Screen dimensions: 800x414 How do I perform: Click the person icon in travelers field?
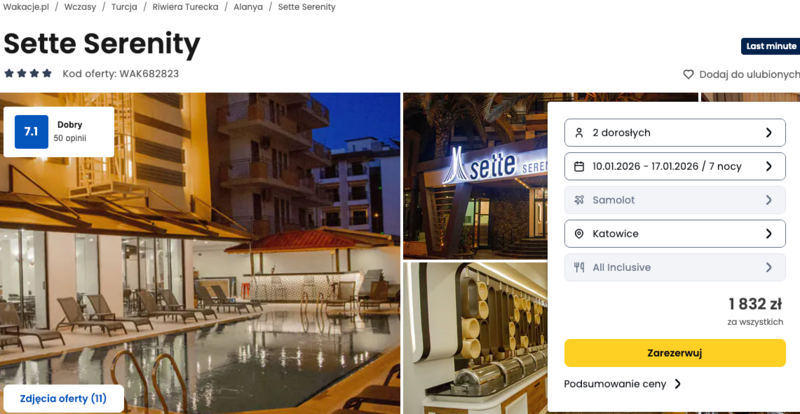tap(579, 133)
